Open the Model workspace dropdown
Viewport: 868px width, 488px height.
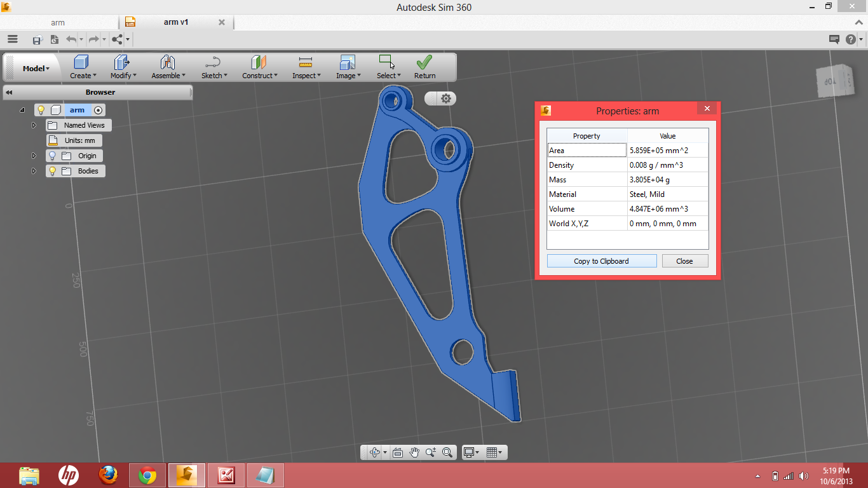[36, 69]
